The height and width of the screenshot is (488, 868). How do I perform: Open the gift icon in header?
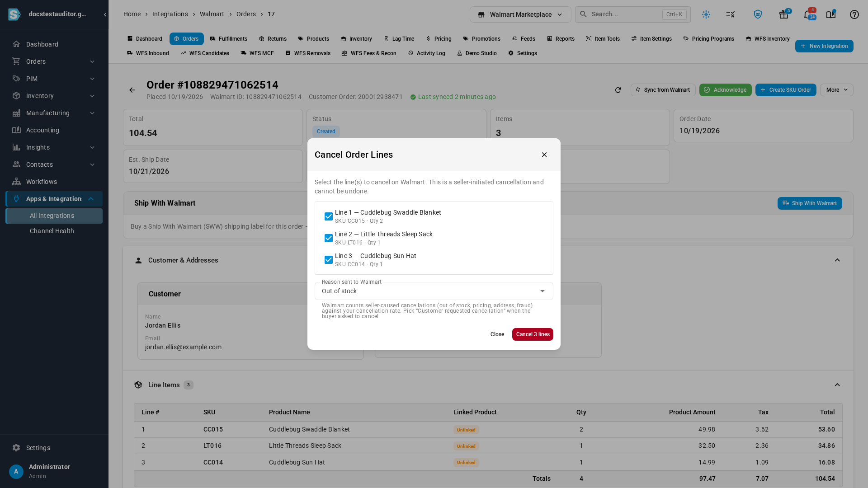tap(784, 14)
